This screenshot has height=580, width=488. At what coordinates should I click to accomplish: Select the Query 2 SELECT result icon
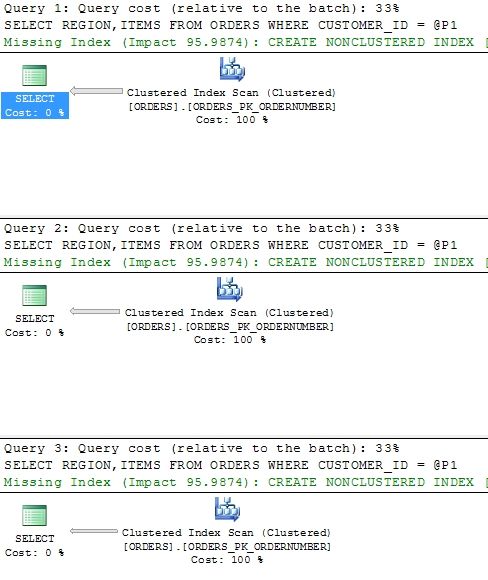tap(34, 295)
